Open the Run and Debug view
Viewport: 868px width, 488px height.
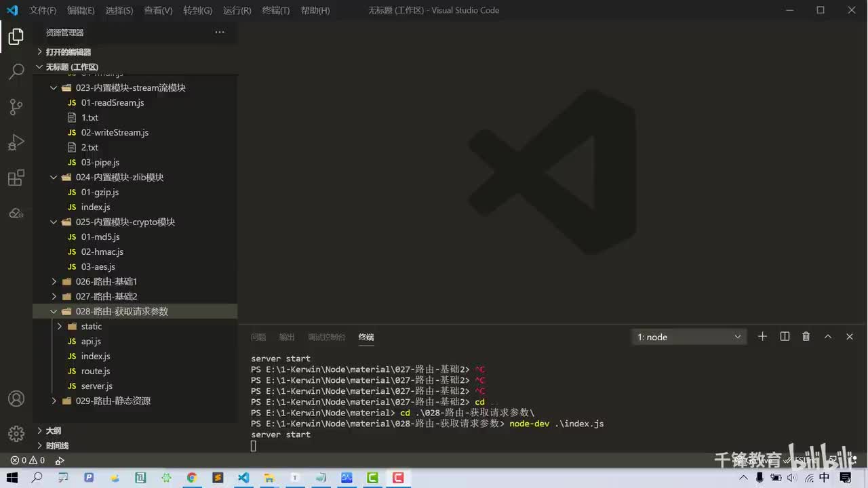pyautogui.click(x=16, y=142)
